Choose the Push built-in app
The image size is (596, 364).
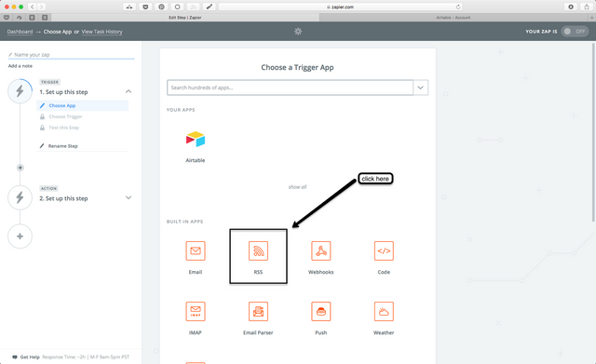click(320, 311)
